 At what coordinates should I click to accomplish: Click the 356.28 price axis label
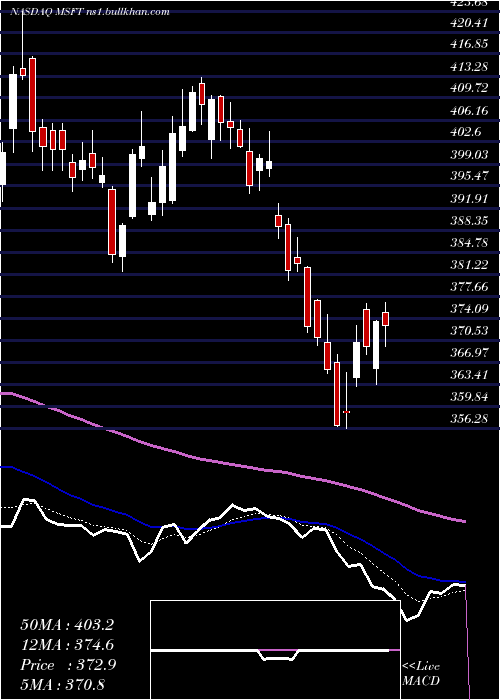click(x=468, y=419)
